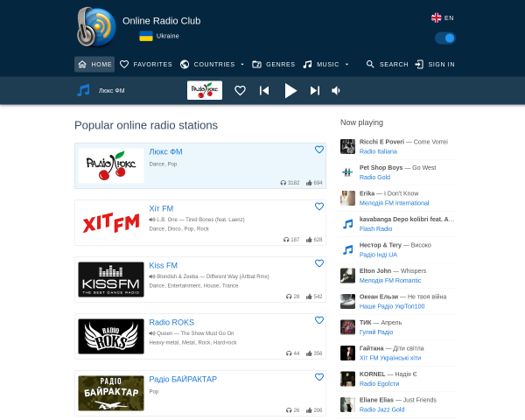Click the ХІТ FM red logo
Screen dimensions: 525x420
click(111, 223)
